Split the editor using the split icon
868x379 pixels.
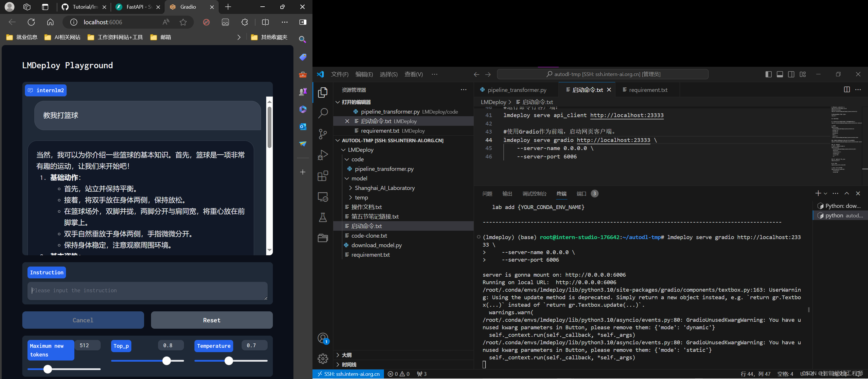(x=847, y=90)
